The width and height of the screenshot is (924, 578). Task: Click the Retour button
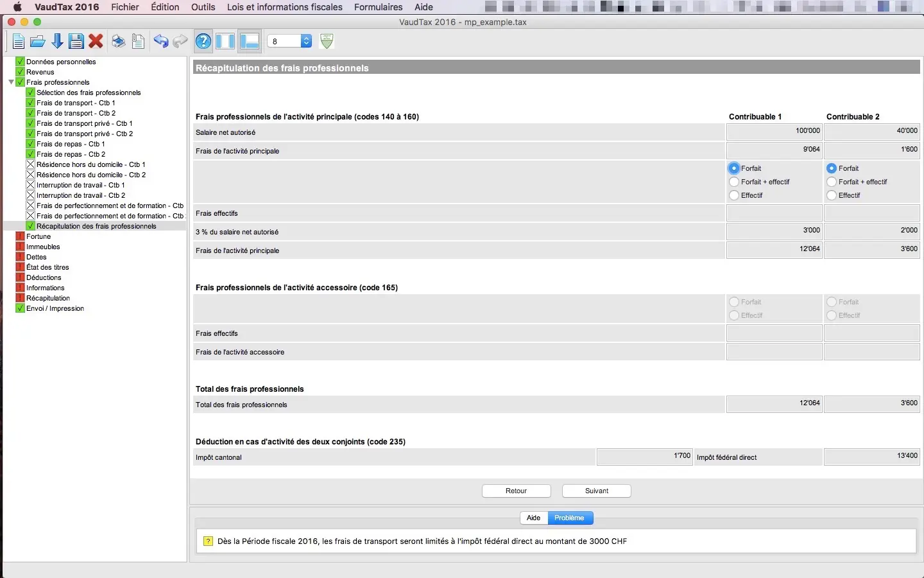pyautogui.click(x=517, y=491)
